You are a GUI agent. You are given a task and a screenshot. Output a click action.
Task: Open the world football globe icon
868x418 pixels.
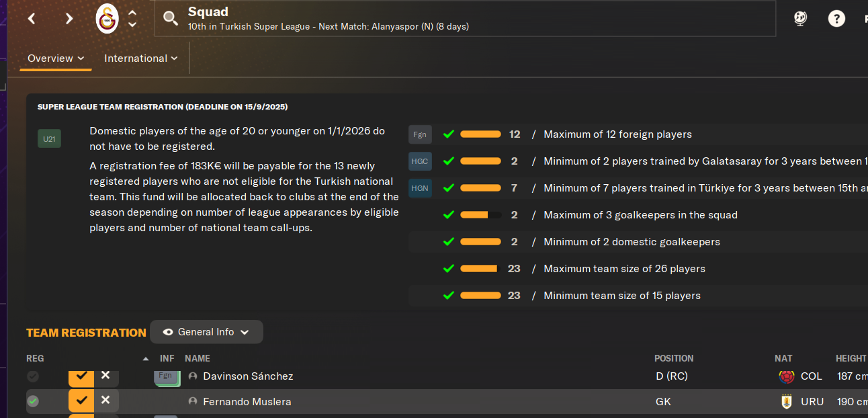coord(800,18)
